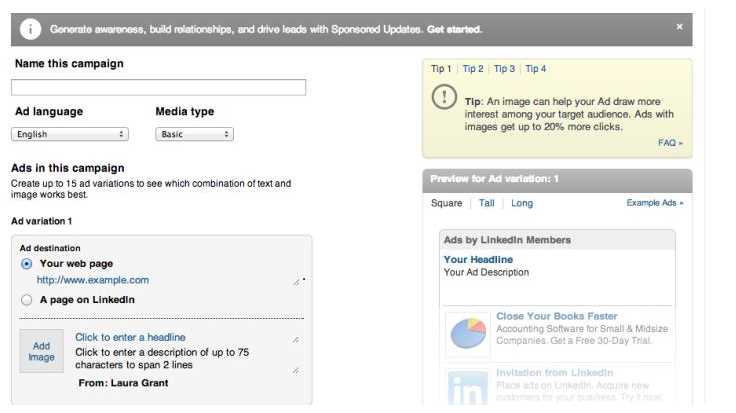
Task: Select 'A page on LinkedIn' option
Action: (x=26, y=299)
